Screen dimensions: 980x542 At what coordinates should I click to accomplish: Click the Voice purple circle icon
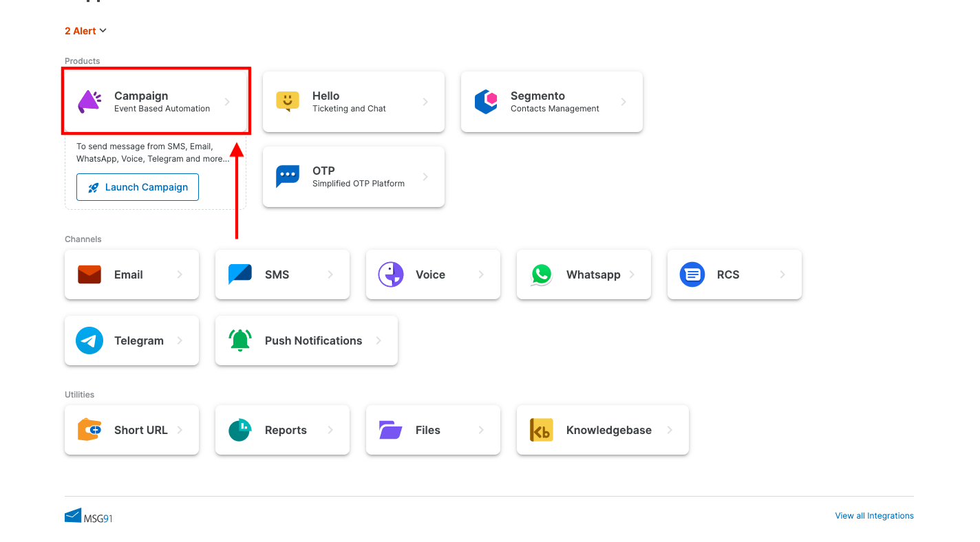coord(391,274)
